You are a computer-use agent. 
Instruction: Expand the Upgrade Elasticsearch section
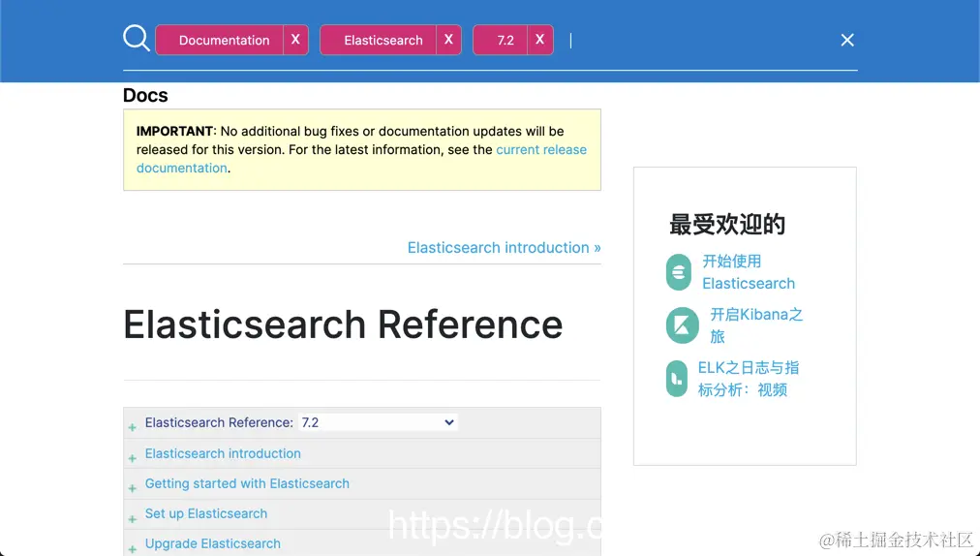(132, 549)
